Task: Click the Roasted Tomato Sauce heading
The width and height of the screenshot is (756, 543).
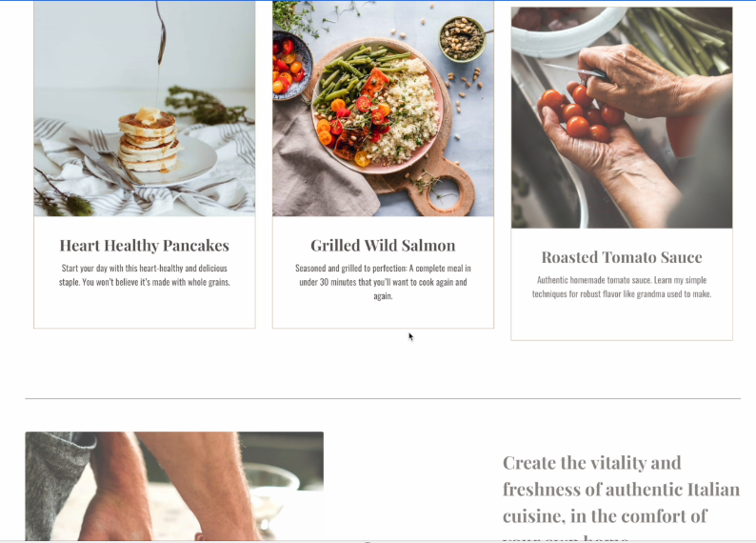Action: 622,257
